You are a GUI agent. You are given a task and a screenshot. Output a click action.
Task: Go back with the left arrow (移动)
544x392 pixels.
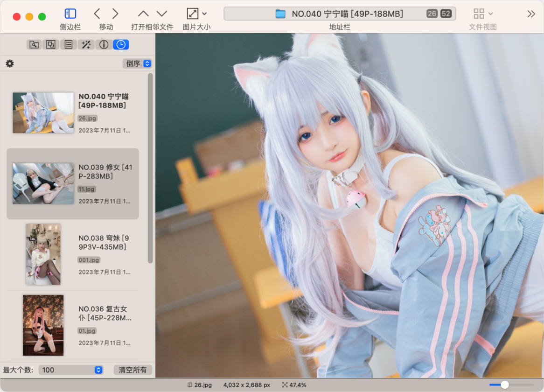tap(97, 14)
